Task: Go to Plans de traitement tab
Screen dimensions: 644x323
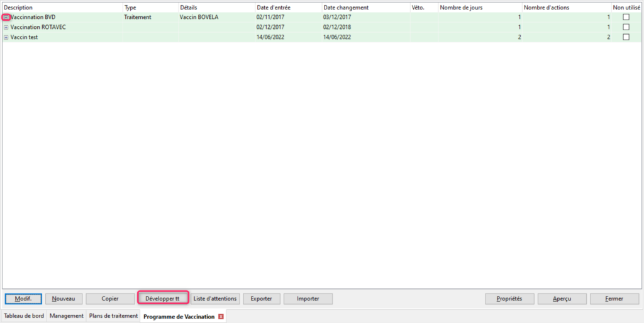Action: point(113,316)
